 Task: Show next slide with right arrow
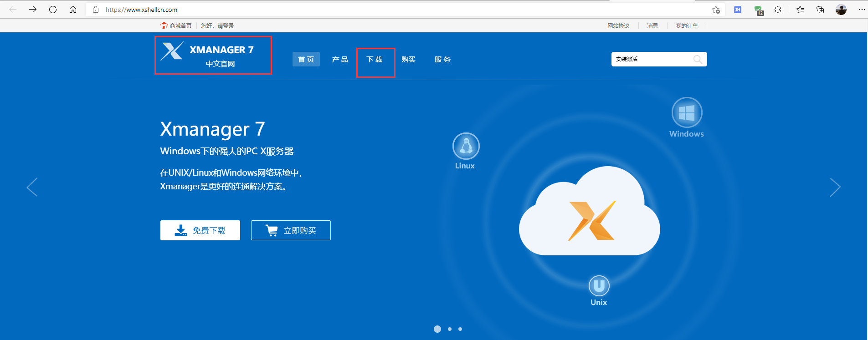pos(835,187)
